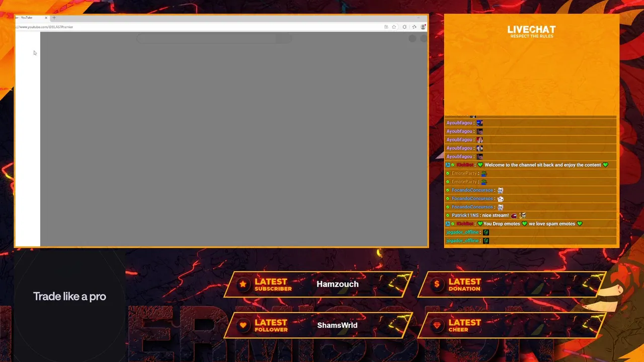644x362 pixels.
Task: Open a new browser tab
Action: point(54,18)
